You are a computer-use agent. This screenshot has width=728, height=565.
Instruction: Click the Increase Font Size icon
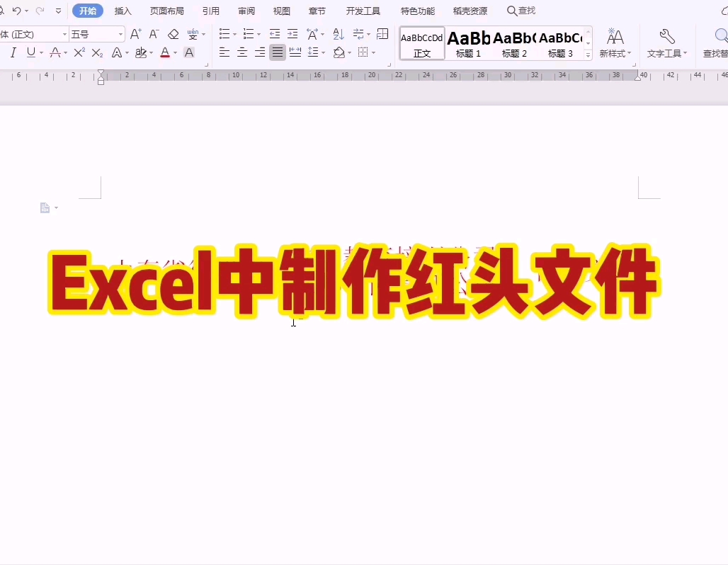click(135, 33)
